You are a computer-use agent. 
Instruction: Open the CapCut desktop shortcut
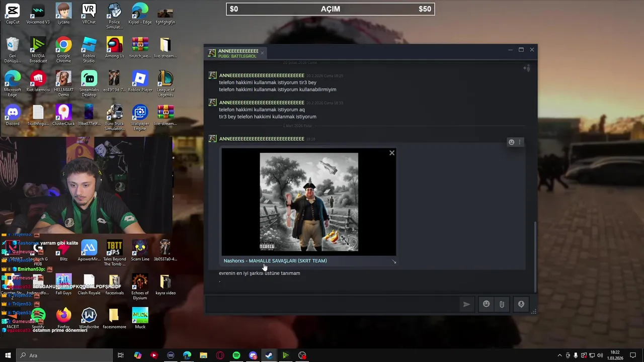pyautogui.click(x=13, y=14)
